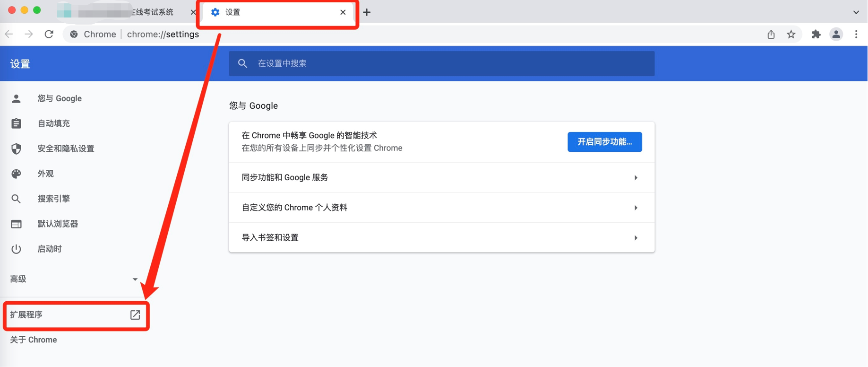This screenshot has height=367, width=868.
Task: Select the 设置 tab
Action: [279, 12]
